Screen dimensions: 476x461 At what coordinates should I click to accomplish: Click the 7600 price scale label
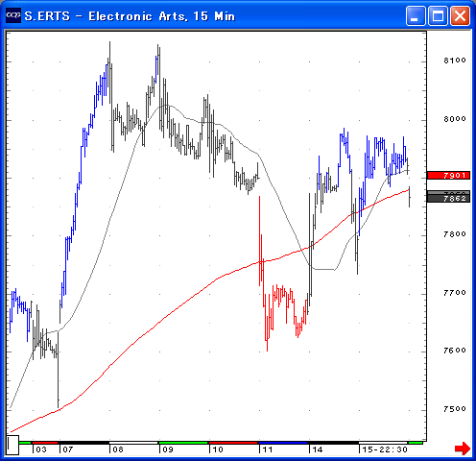coord(455,351)
